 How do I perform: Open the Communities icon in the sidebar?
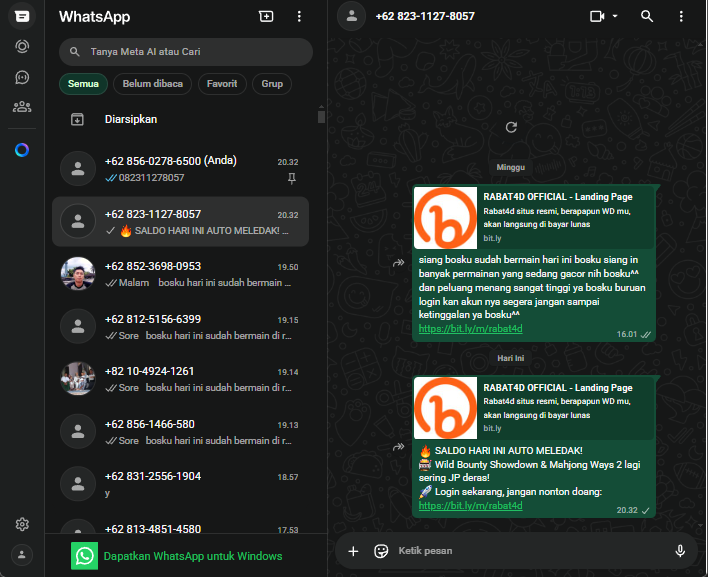point(22,107)
